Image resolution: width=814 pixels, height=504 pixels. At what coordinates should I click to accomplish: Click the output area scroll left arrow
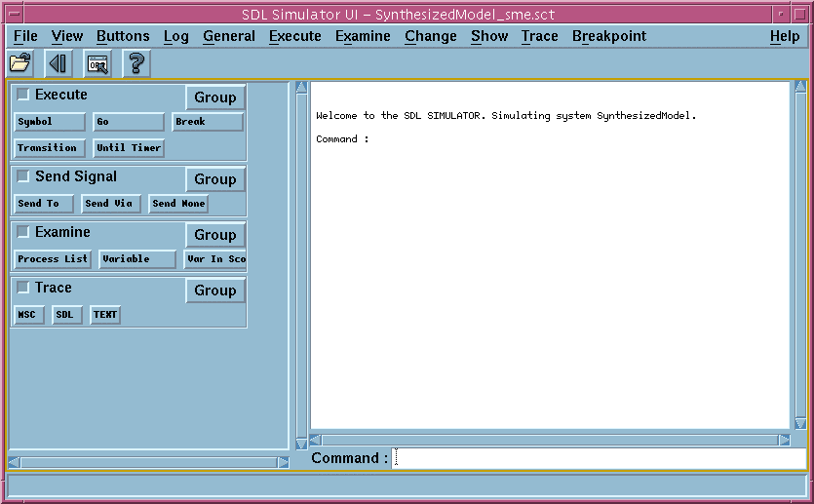tap(315, 441)
